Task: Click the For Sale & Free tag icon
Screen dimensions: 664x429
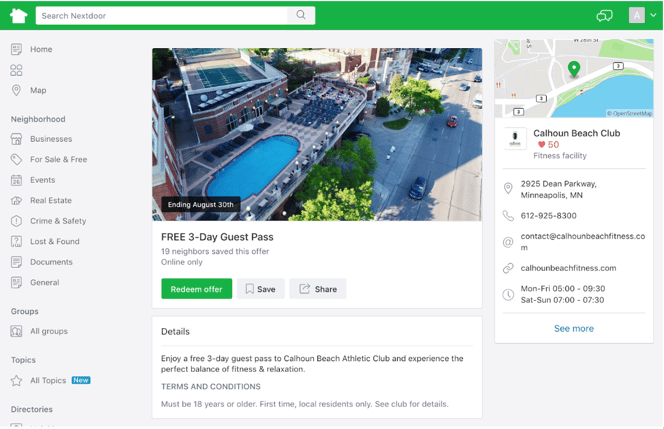Action: coord(16,159)
